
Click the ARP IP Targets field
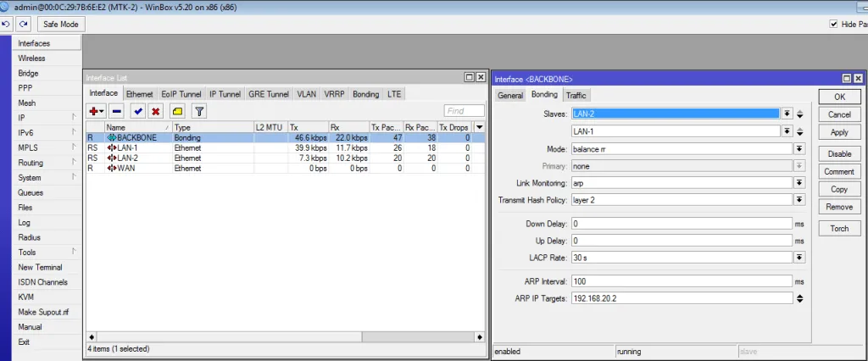[x=682, y=298]
